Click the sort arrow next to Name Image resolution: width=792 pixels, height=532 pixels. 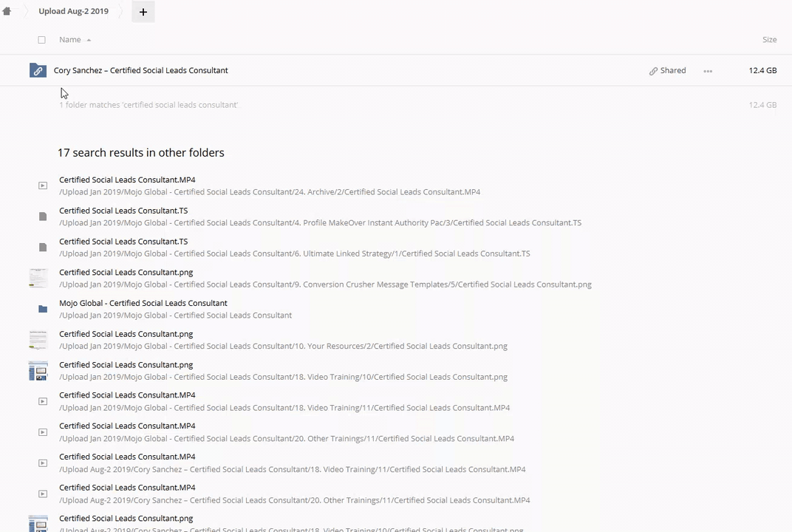(x=89, y=40)
